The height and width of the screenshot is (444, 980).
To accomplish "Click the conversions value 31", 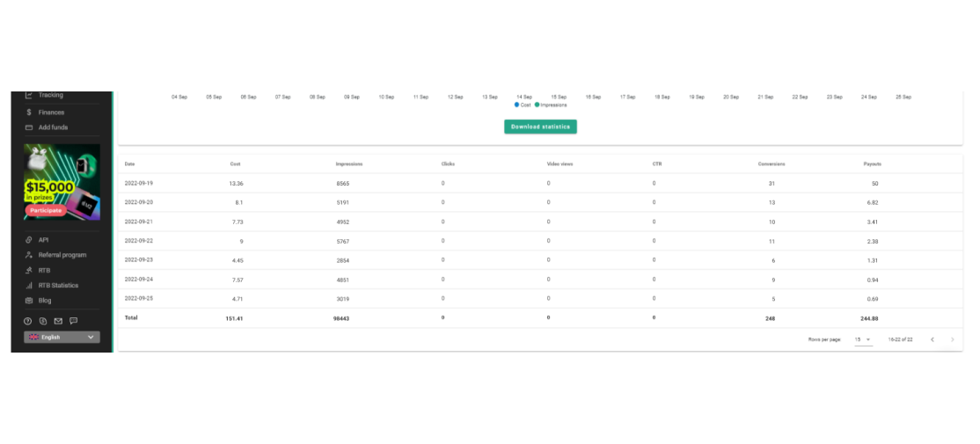I will point(772,184).
